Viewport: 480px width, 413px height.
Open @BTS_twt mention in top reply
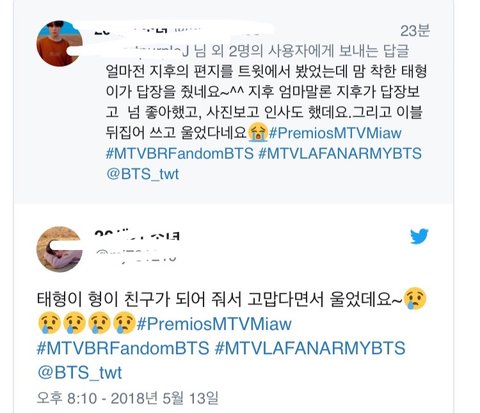pyautogui.click(x=143, y=174)
